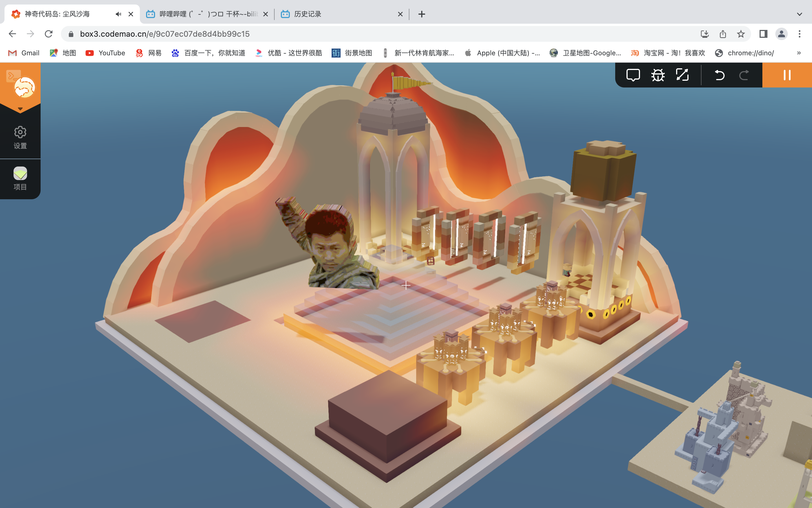Image resolution: width=812 pixels, height=508 pixels.
Task: Show more hidden bookmarks
Action: 799,53
